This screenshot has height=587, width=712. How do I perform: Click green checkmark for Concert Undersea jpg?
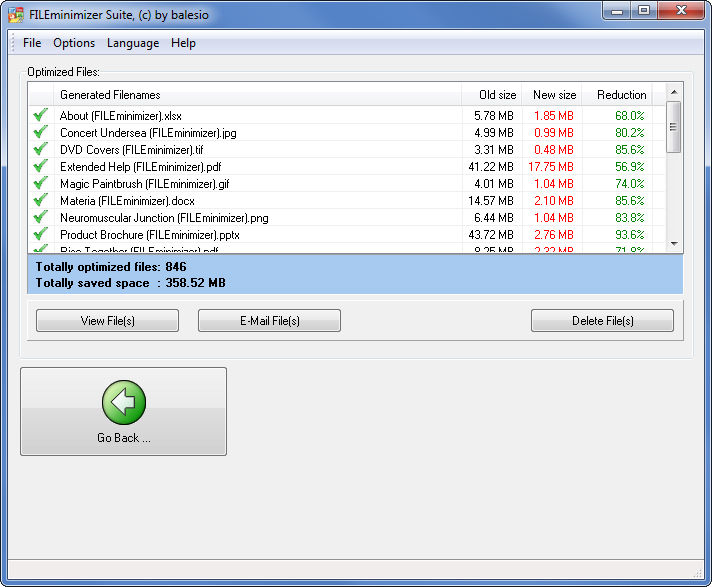point(40,132)
